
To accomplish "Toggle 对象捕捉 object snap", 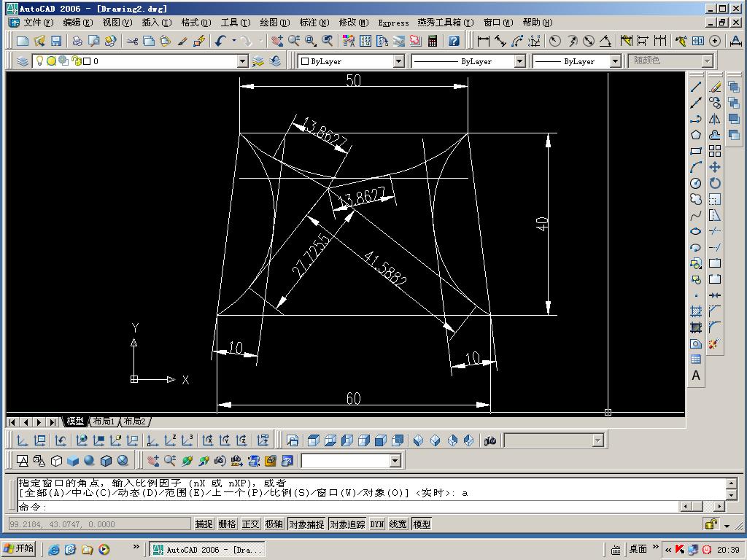I will (x=306, y=524).
